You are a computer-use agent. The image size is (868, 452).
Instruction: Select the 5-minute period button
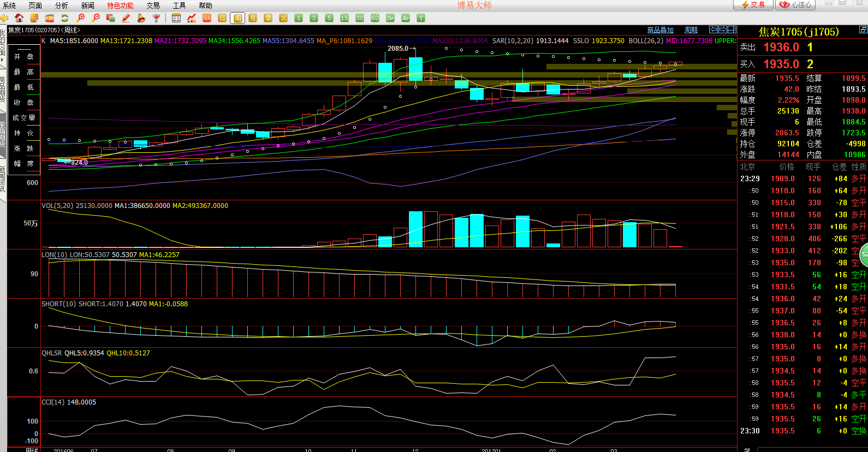(329, 18)
